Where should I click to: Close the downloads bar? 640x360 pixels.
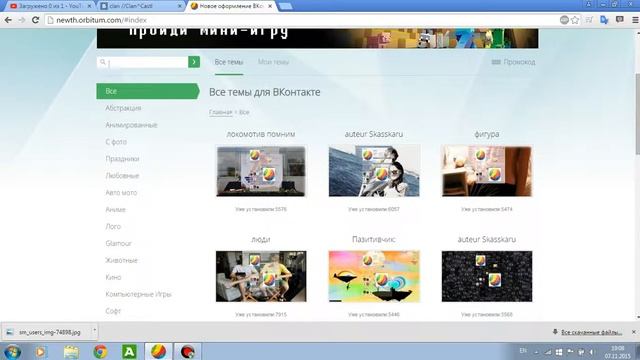pyautogui.click(x=634, y=332)
